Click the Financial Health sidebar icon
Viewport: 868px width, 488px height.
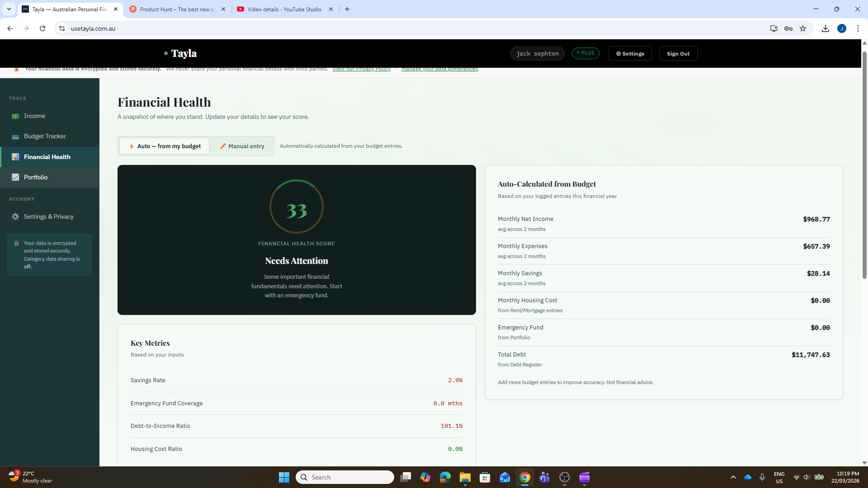tap(15, 157)
